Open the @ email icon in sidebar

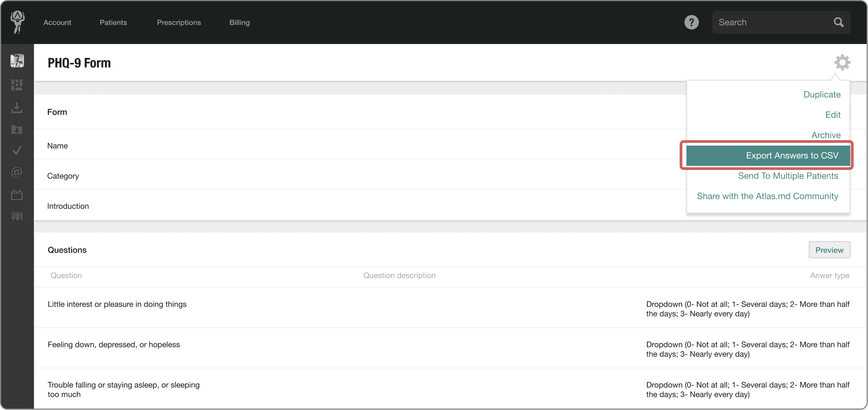pos(17,172)
